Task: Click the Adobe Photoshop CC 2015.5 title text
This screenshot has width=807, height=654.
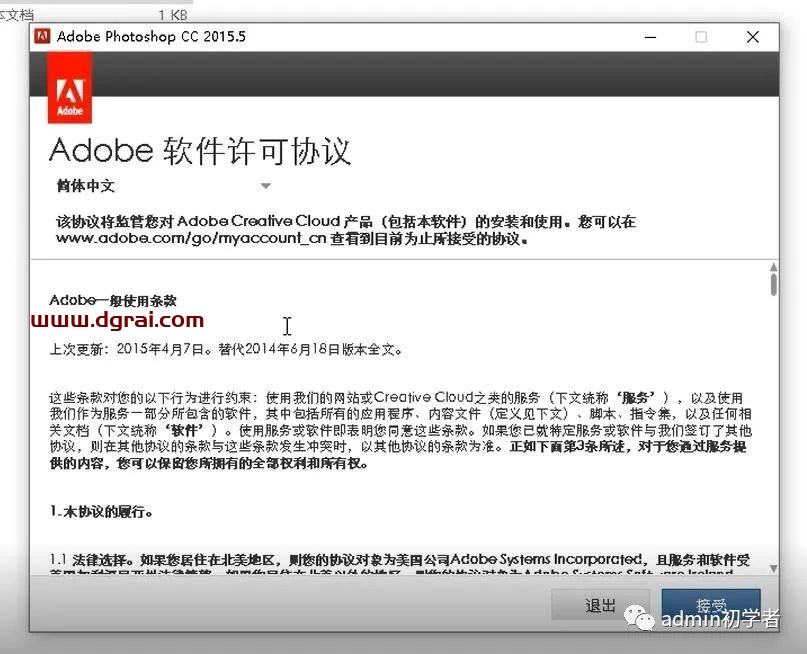Action: [x=151, y=37]
